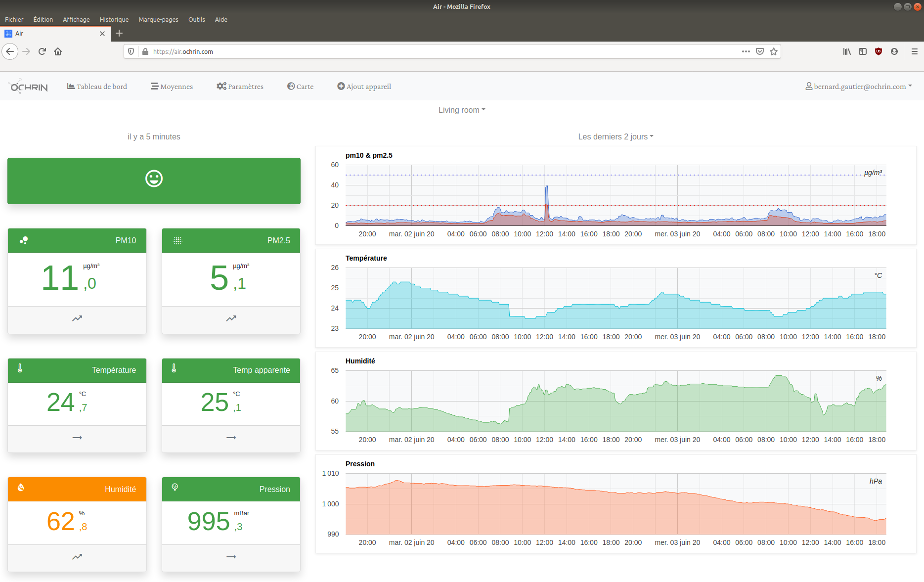The width and height of the screenshot is (924, 582).
Task: Click the PM2.5 trend chart icon
Action: [231, 318]
